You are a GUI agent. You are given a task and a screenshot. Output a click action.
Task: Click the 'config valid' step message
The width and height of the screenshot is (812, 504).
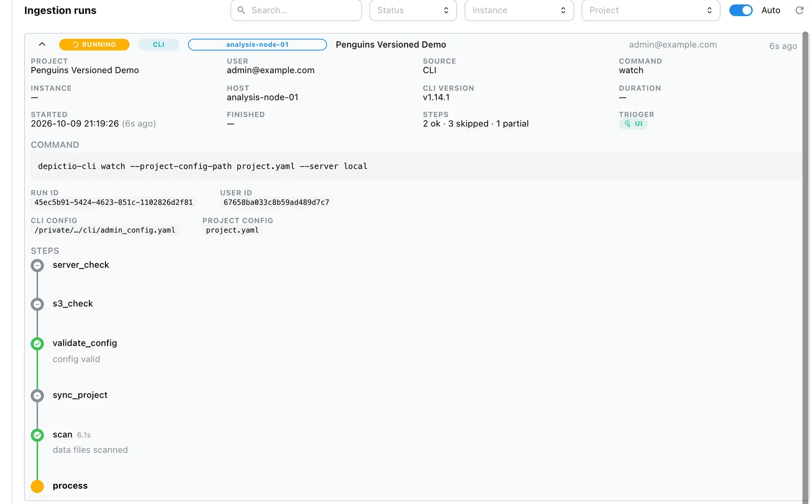pyautogui.click(x=76, y=359)
